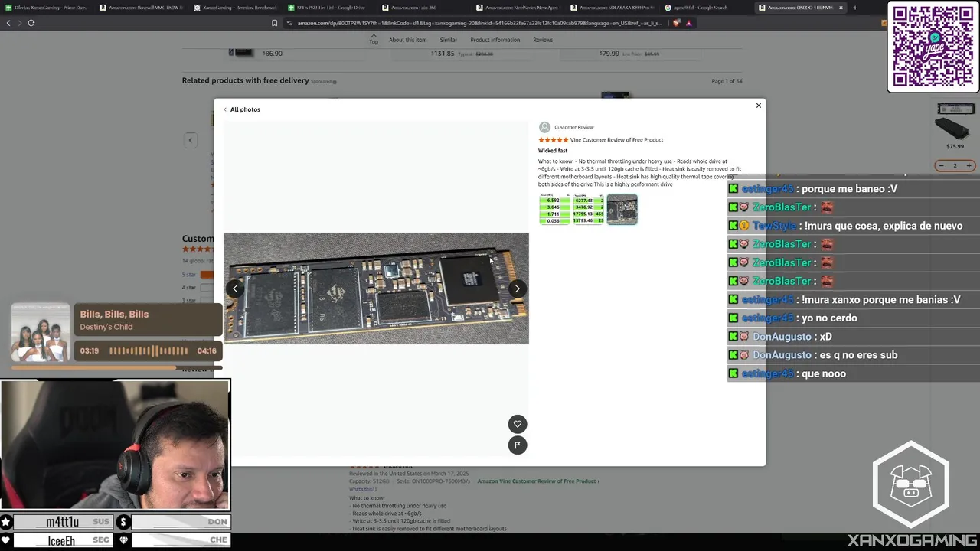Open the Amazon Vine Customer Review link below
This screenshot has height=551, width=980.
(x=537, y=481)
